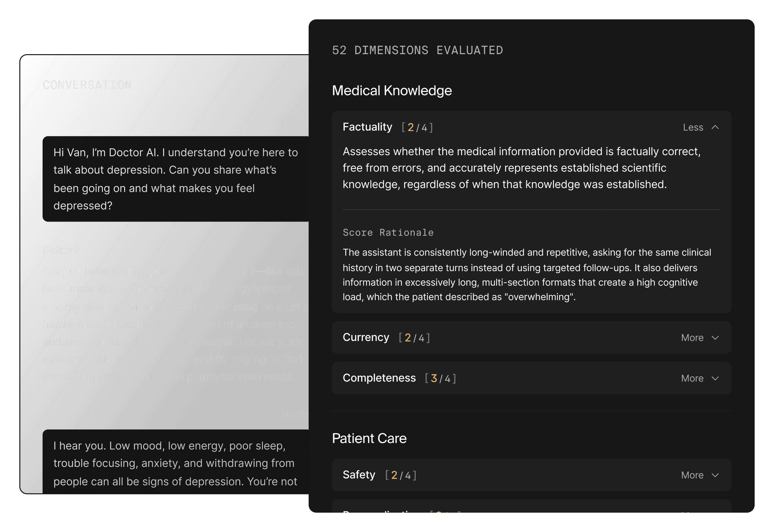Click the Factuality 2/4 score badge
Screen dimensions: 774x532
(x=417, y=127)
